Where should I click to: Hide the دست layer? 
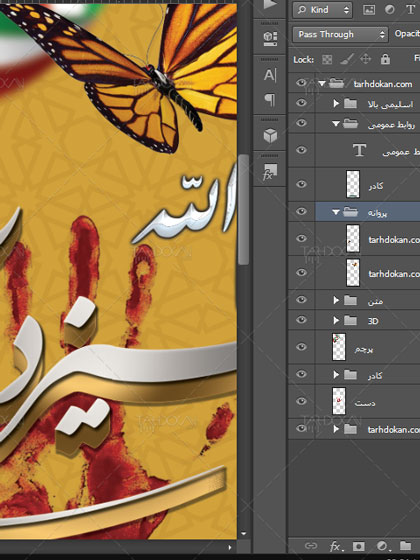point(301,401)
